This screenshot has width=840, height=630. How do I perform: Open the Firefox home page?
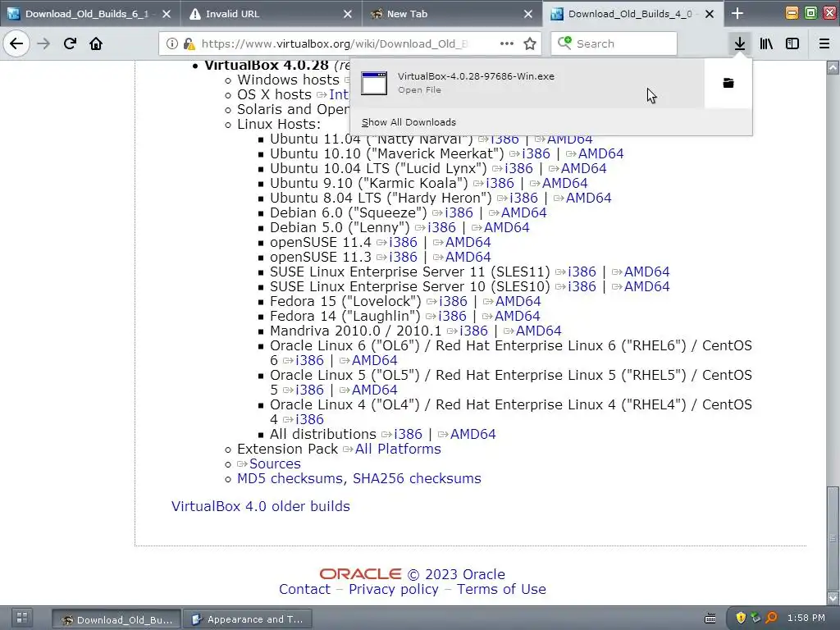pos(96,43)
